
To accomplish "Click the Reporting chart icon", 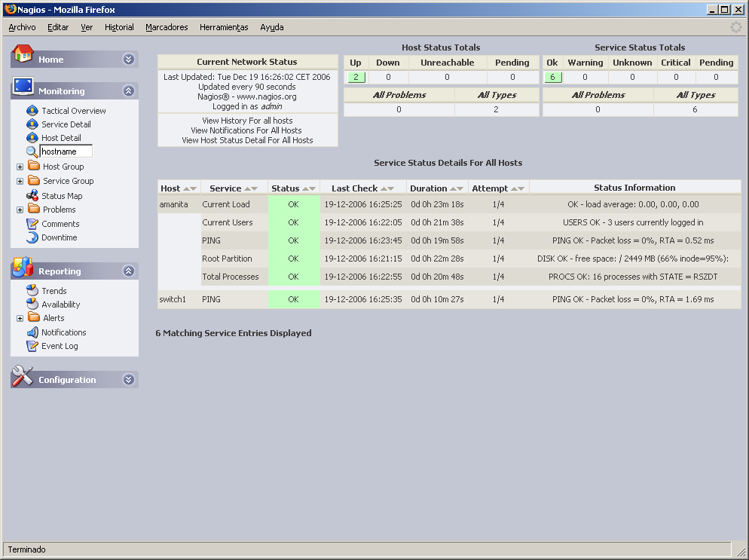I will 23,267.
